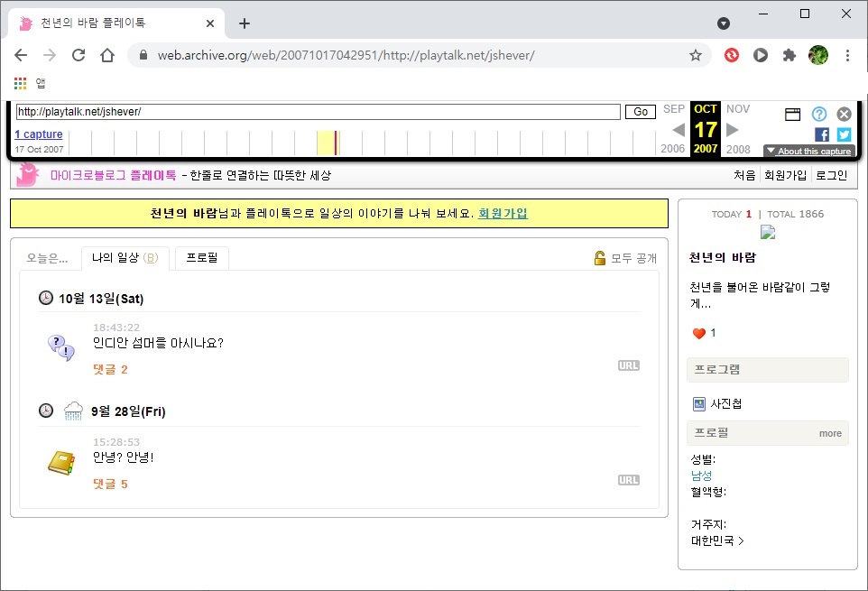The width and height of the screenshot is (868, 591).
Task: Reload the current page
Action: (x=78, y=55)
